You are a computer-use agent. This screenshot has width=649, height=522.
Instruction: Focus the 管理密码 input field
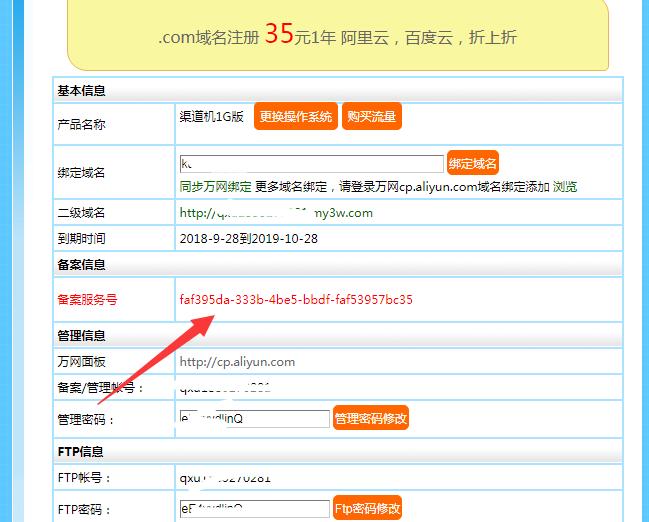click(254, 419)
